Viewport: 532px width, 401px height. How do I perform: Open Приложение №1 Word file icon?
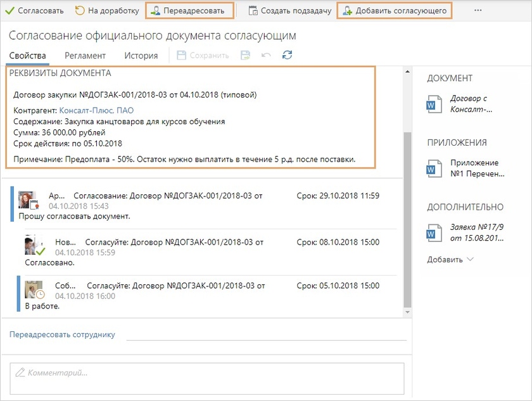pyautogui.click(x=434, y=169)
